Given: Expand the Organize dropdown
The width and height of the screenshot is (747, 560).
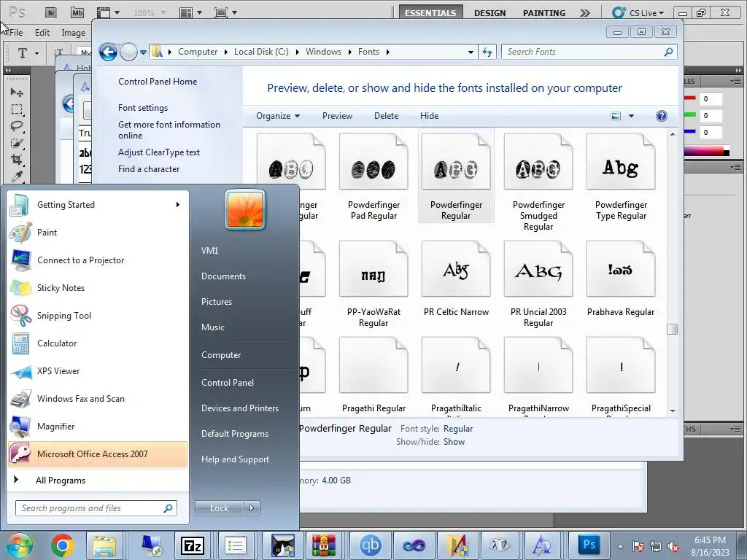Looking at the screenshot, I should point(278,116).
